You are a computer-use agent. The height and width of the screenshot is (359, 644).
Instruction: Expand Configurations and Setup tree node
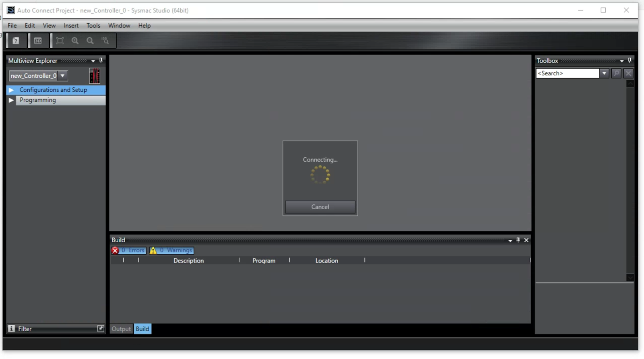point(11,90)
